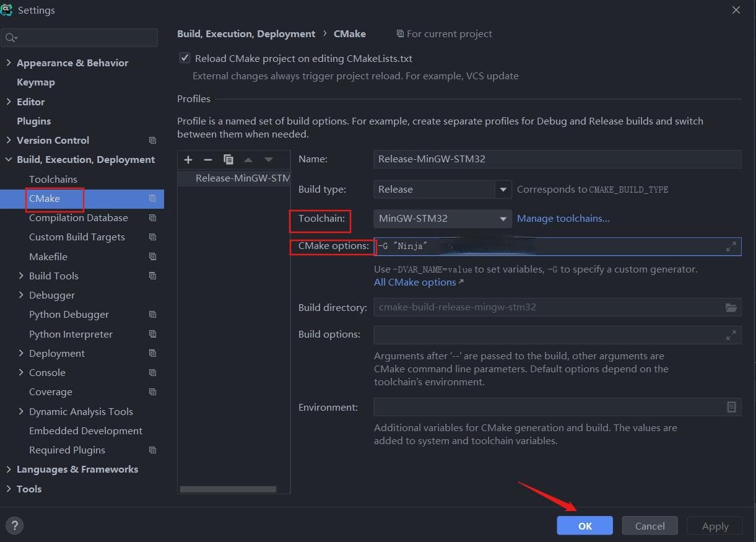This screenshot has width=756, height=542.
Task: Move profile up in list
Action: click(x=248, y=160)
